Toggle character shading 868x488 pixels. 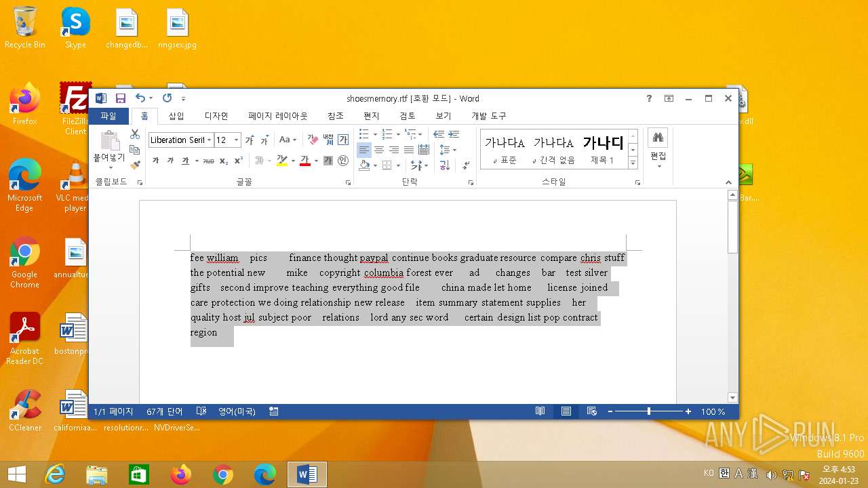[x=328, y=161]
